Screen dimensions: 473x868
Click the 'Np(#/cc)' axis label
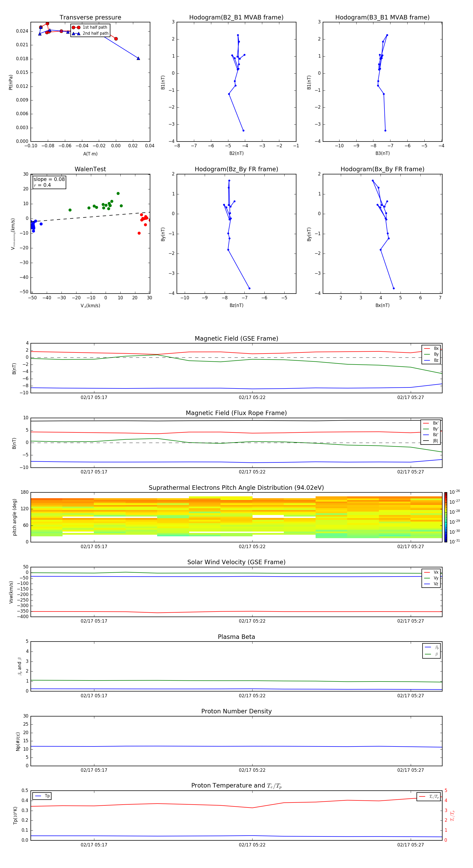click(x=18, y=741)
